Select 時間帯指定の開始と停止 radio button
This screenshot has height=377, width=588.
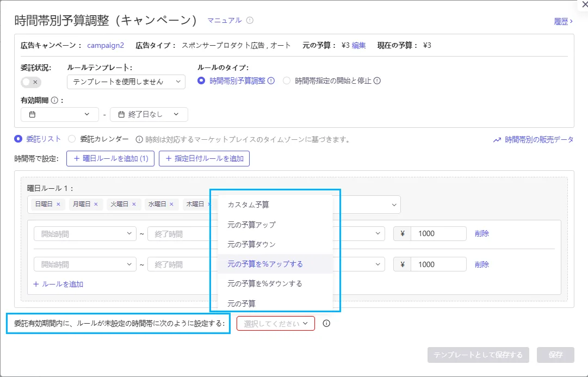tap(287, 81)
